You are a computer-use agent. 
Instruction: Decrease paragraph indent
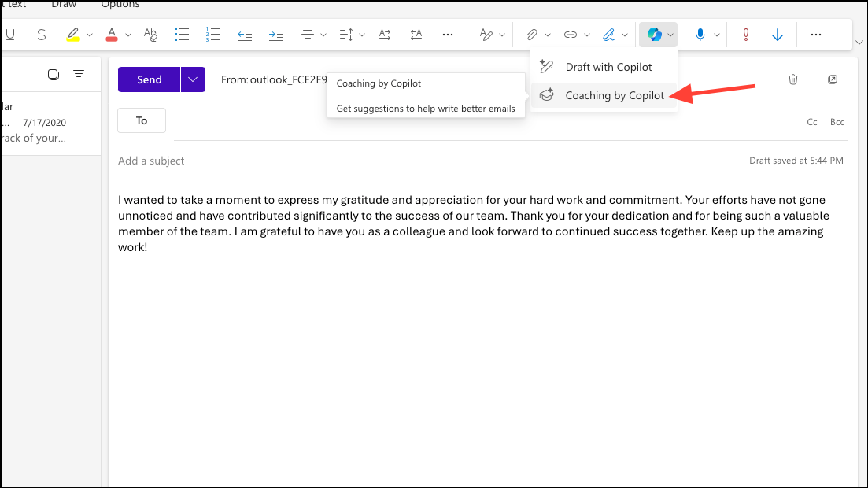244,35
